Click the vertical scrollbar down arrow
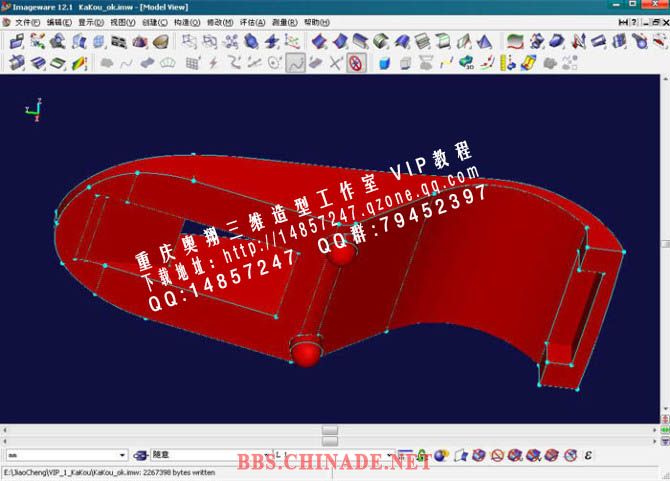Screen dimensions: 670x481 (x=665, y=409)
